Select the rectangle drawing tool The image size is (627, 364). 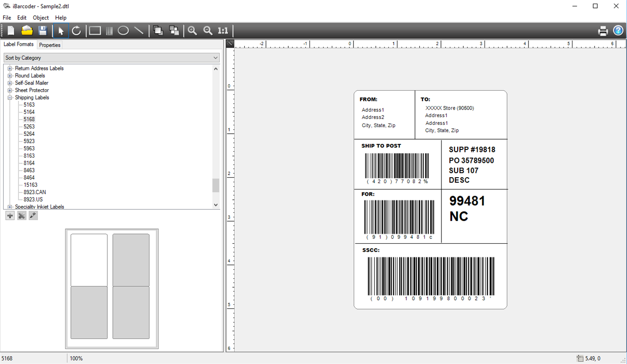tap(95, 31)
